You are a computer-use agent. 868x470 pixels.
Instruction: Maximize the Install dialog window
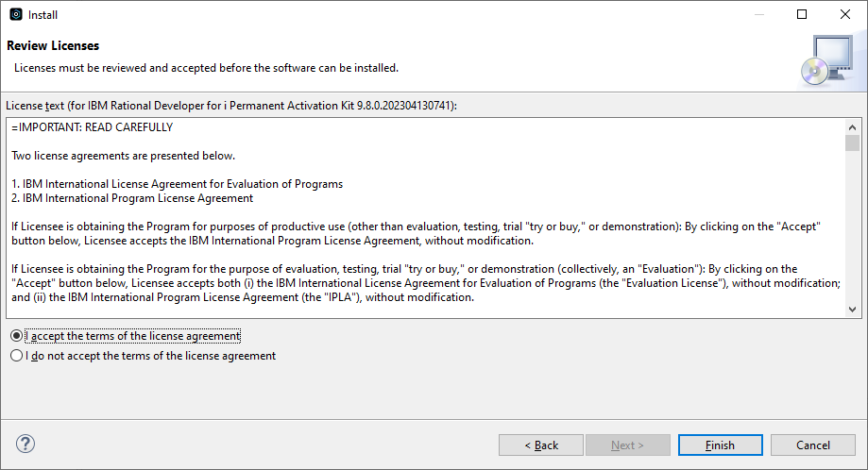point(802,14)
